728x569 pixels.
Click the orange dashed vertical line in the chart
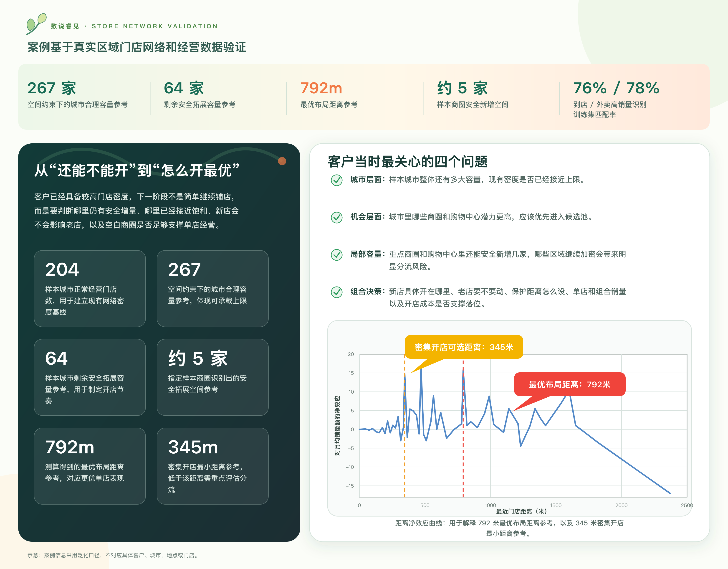click(405, 426)
